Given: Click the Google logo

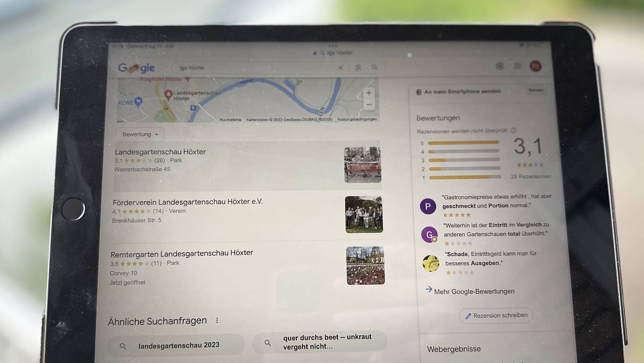Looking at the screenshot, I should [x=136, y=68].
